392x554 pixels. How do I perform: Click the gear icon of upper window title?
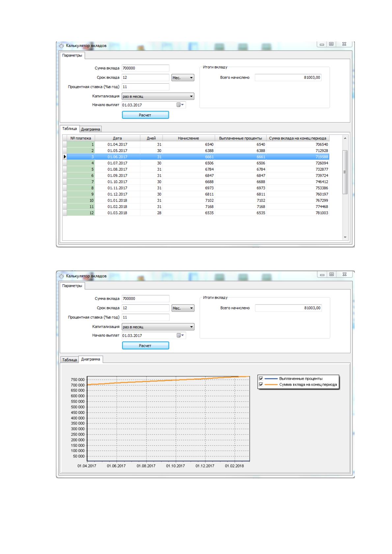[x=61, y=46]
